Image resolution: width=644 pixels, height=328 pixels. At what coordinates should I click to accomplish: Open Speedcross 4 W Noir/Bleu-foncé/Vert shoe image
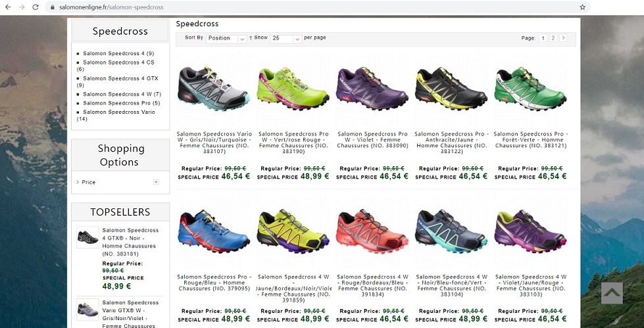point(451,231)
